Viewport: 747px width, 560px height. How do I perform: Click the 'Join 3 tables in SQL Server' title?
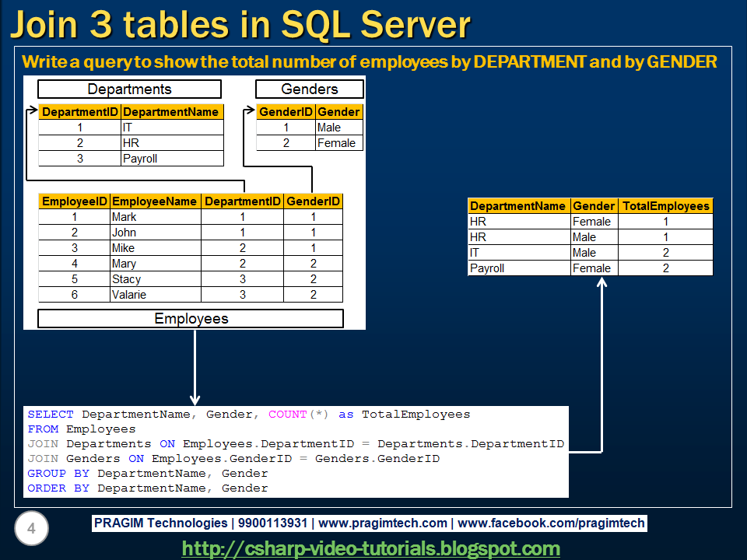(x=240, y=24)
